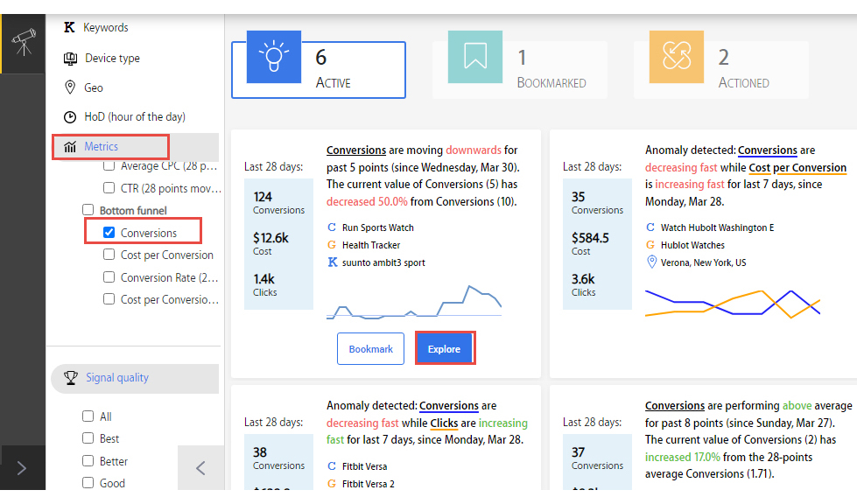Screen dimensions: 857x504
Task: Click the Watch Hubolt Washington campaign icon
Action: tap(650, 227)
